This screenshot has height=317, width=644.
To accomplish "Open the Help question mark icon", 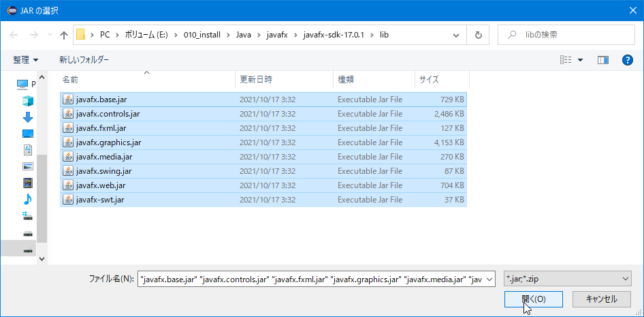I will pos(627,60).
